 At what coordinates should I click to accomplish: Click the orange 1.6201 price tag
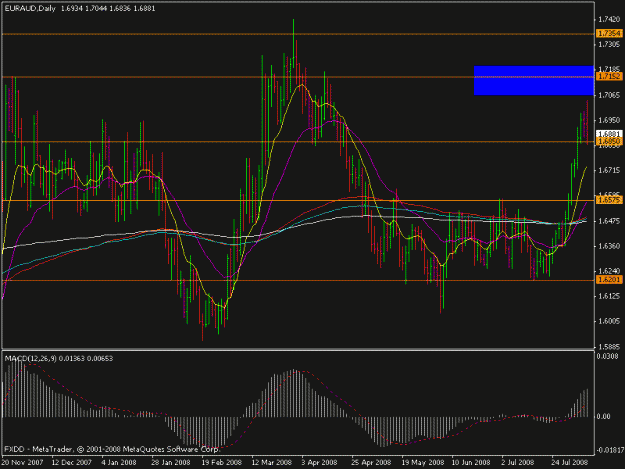point(609,280)
